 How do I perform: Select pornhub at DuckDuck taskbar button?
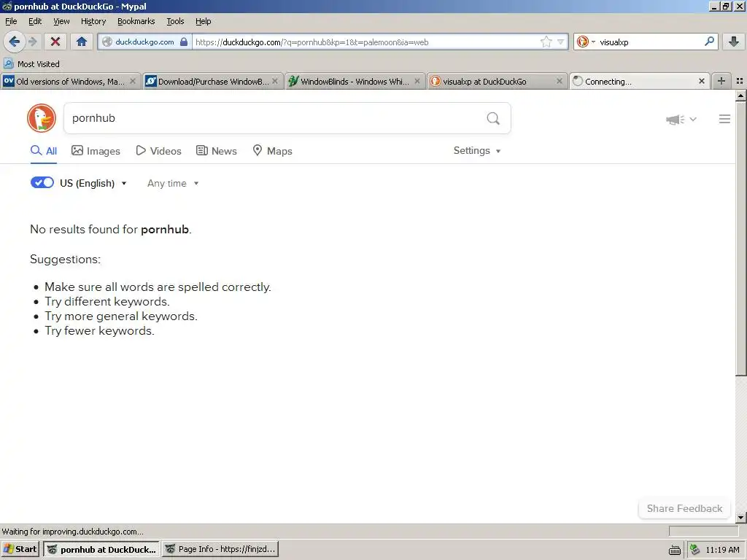[102, 549]
